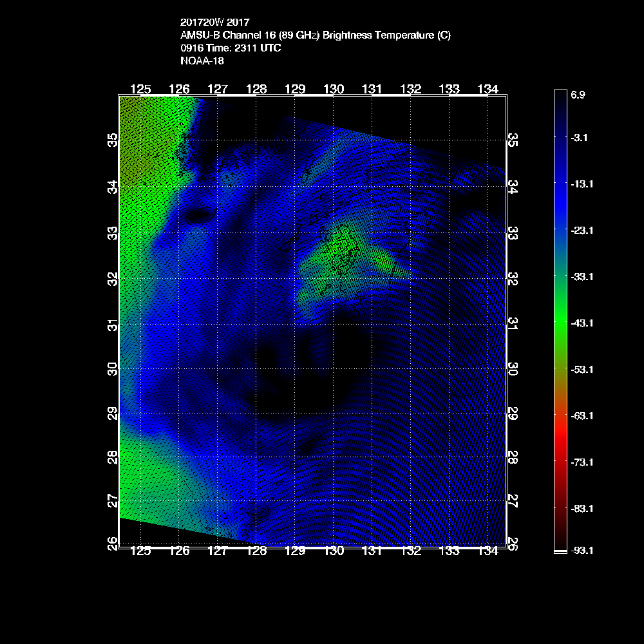644x644 pixels.
Task: Click the color bar label "-23.1"
Action: pos(582,231)
